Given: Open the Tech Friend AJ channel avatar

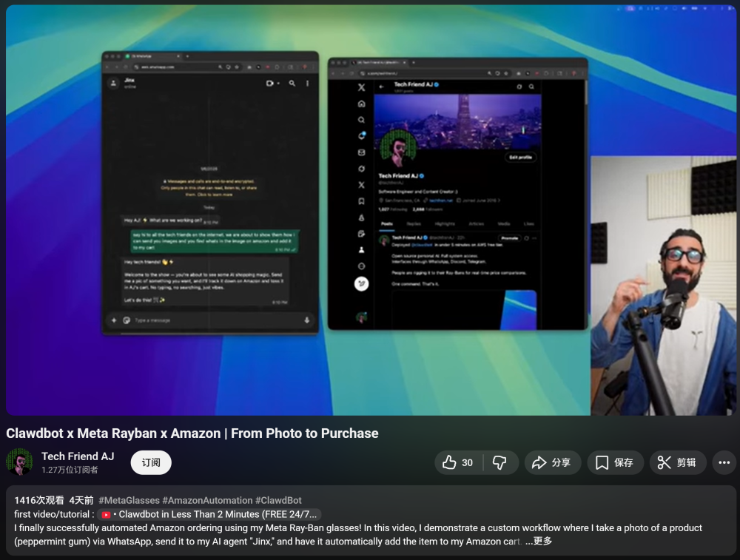Looking at the screenshot, I should coord(19,462).
